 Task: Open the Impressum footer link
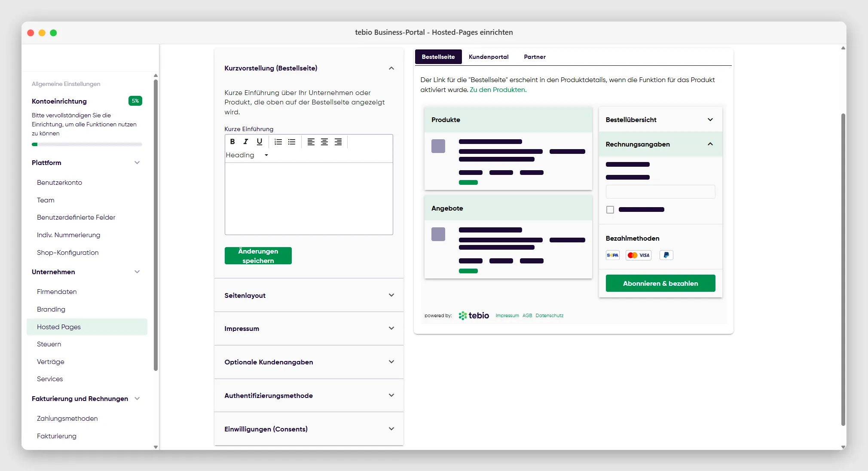507,315
